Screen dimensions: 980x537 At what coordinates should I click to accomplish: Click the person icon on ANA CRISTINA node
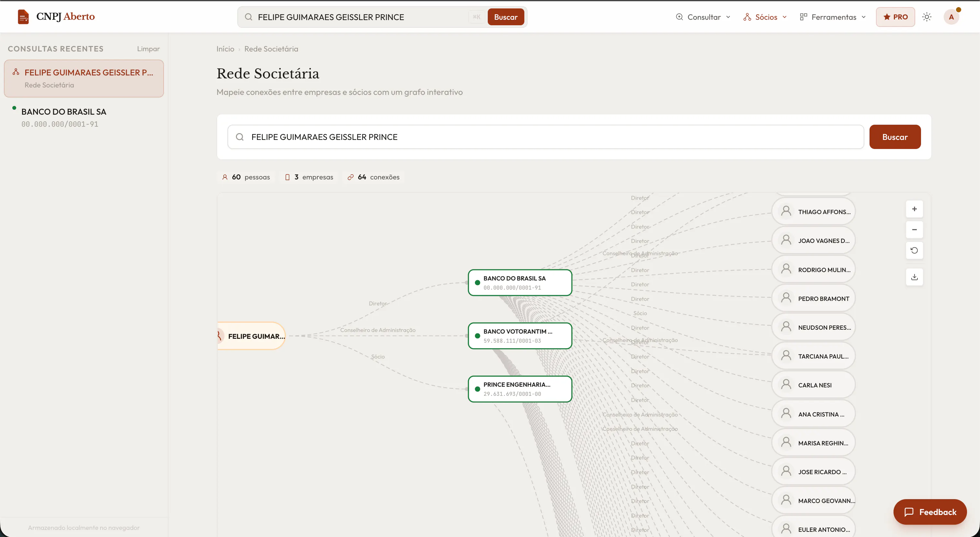pyautogui.click(x=786, y=413)
